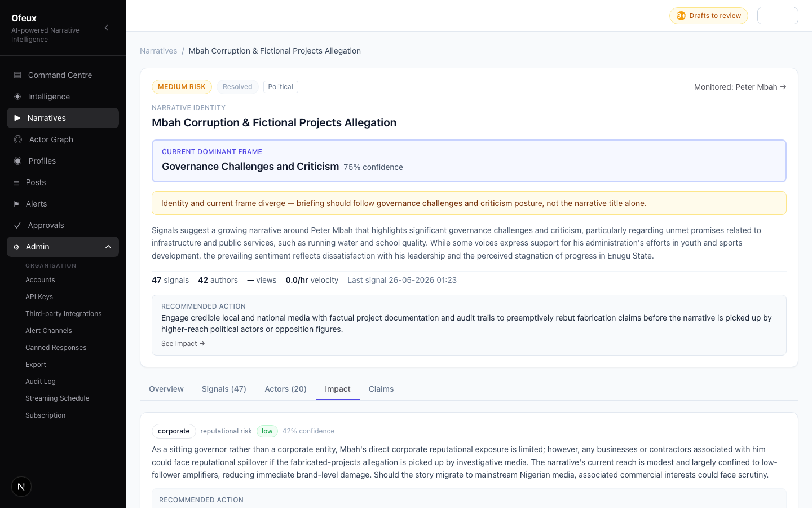
Task: Open Command Centre page
Action: [x=63, y=75]
